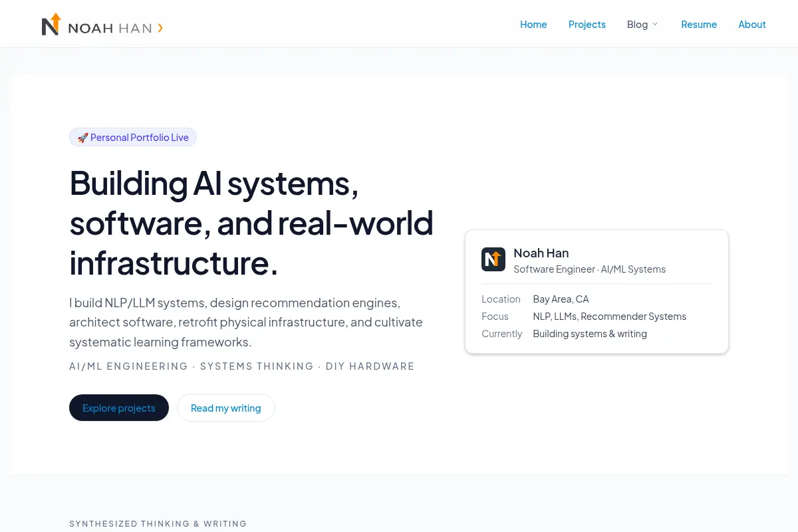Click the Building systems & writing value

(590, 334)
